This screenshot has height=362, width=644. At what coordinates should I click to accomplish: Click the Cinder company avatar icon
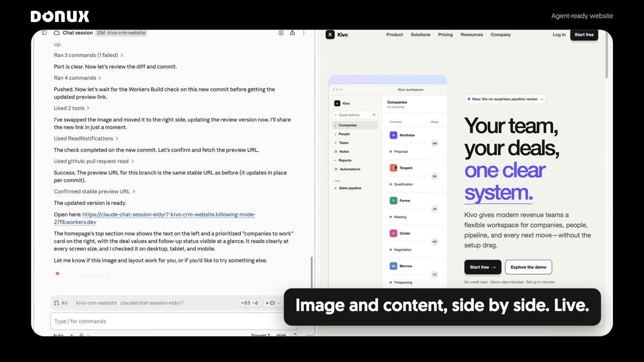pos(393,233)
